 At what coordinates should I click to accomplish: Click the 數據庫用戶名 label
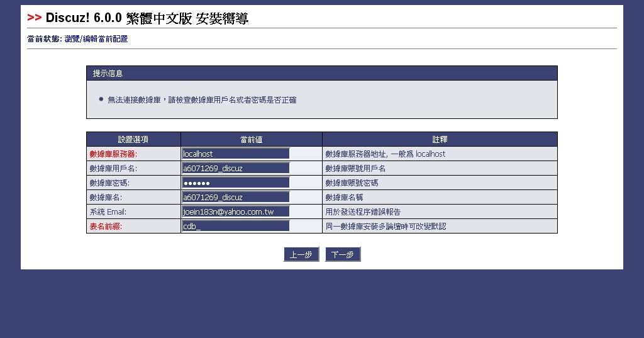[x=113, y=169]
